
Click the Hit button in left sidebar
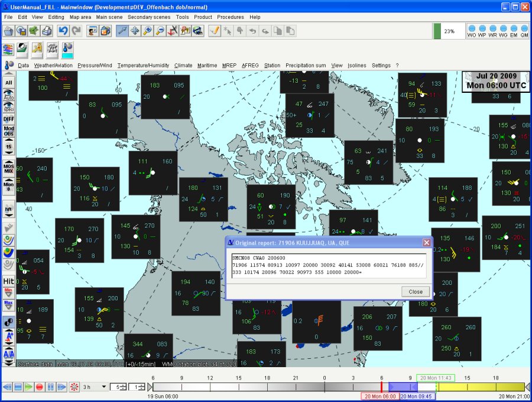point(9,281)
